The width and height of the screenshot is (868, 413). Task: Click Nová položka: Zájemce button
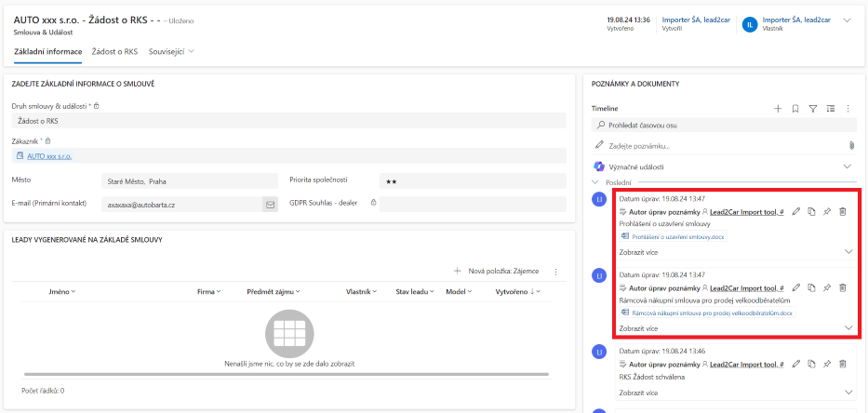pyautogui.click(x=497, y=272)
